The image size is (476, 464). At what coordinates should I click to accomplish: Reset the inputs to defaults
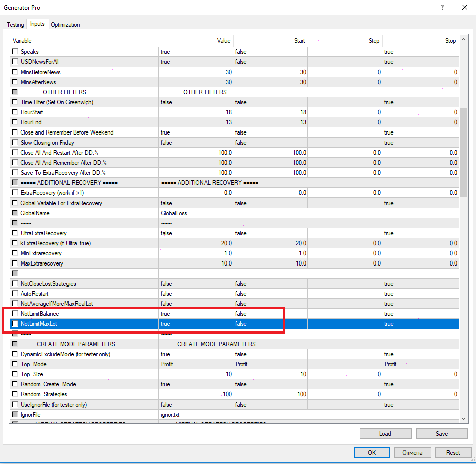453,453
